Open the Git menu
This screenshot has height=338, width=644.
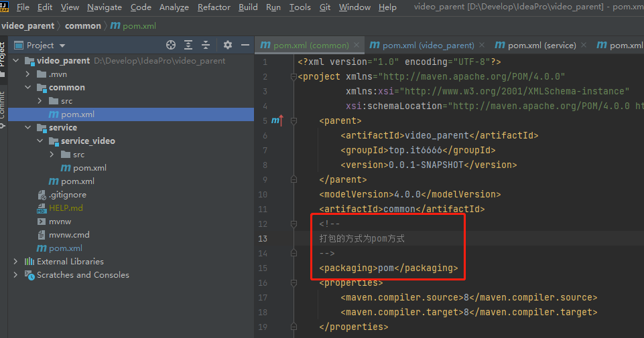[325, 7]
